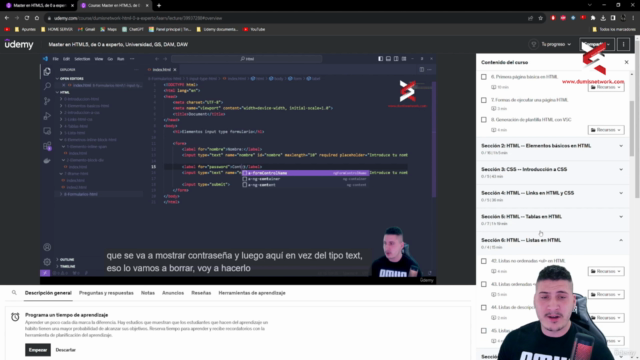Image resolution: width=640 pixels, height=360 pixels.
Task: Open the Recursos dropdown for lecture 8
Action: click(606, 130)
